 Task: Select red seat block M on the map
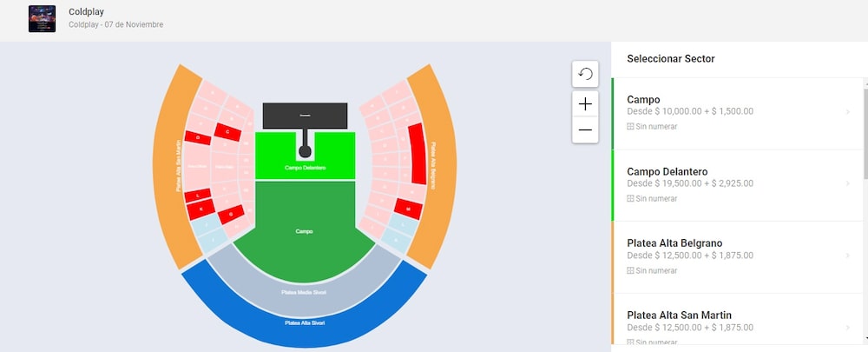click(x=408, y=209)
